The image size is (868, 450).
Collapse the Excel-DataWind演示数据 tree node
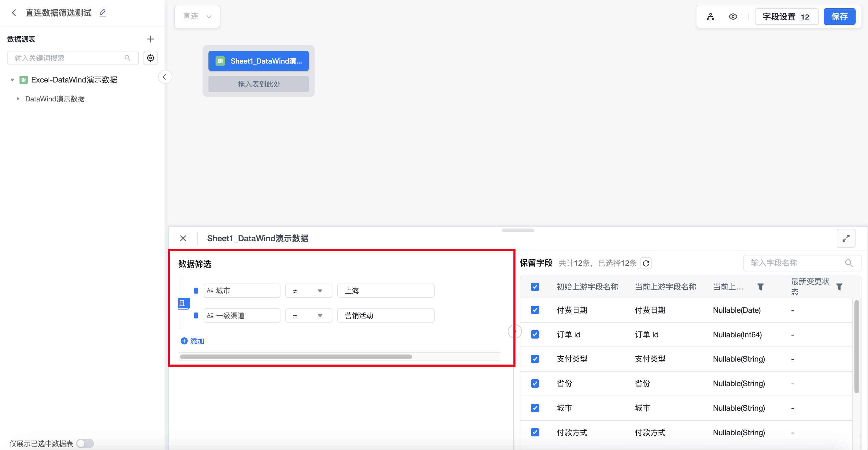coord(12,80)
